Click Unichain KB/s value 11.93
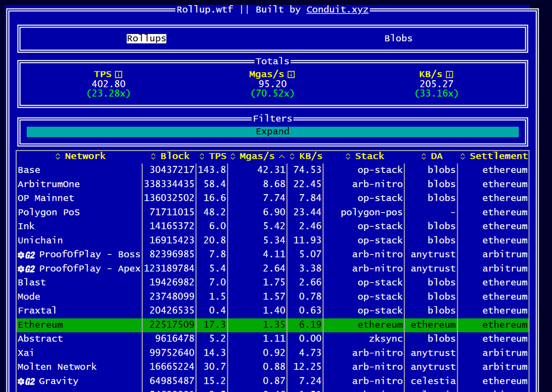Image resolution: width=552 pixels, height=392 pixels. coord(307,241)
